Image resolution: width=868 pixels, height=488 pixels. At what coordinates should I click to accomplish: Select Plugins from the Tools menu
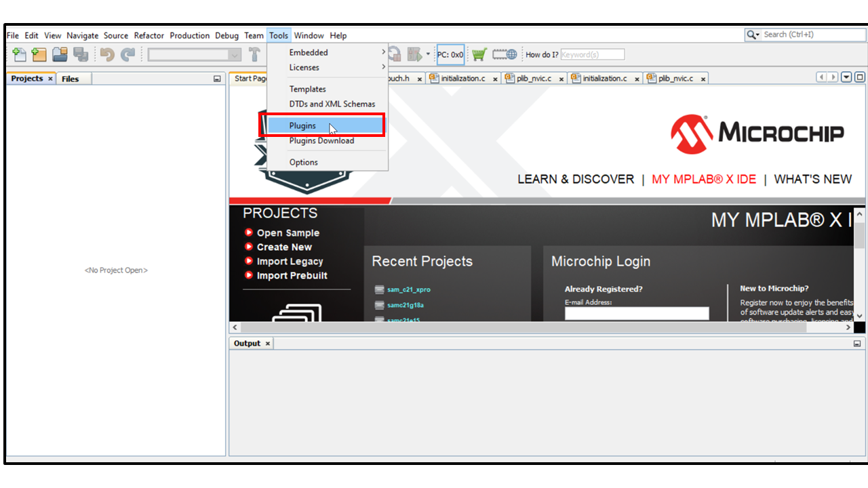(302, 125)
